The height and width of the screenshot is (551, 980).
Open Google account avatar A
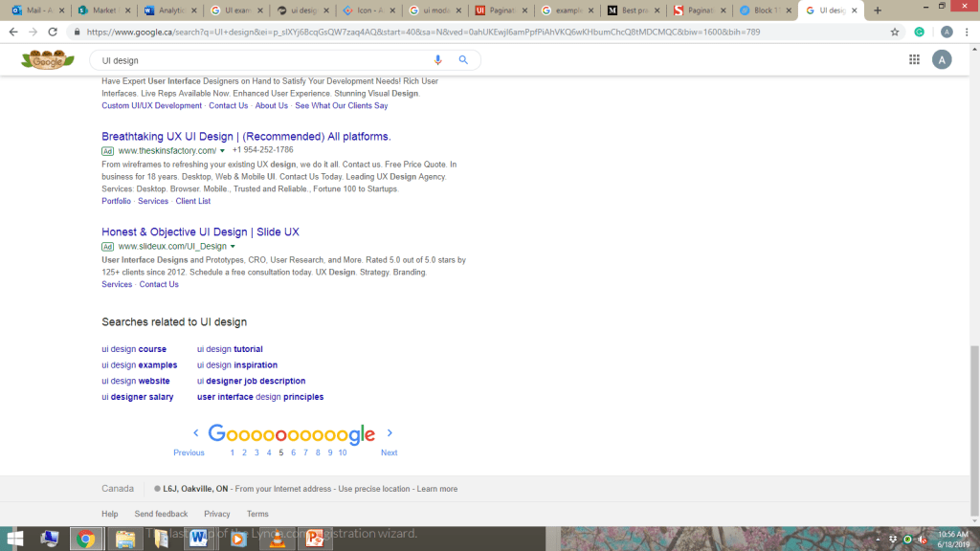[942, 59]
